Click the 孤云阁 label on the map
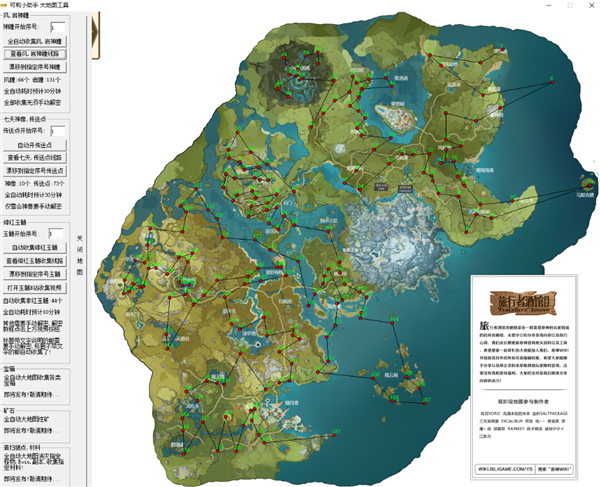 pos(391,375)
